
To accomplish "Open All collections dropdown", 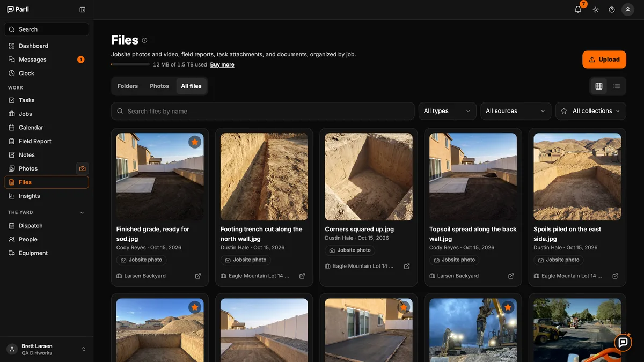I will 591,111.
